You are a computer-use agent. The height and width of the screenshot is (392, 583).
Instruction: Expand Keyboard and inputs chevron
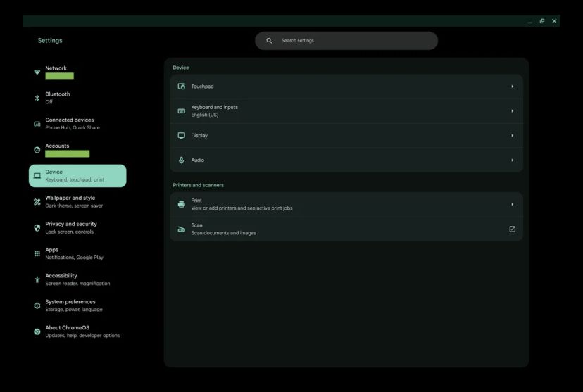pos(512,111)
